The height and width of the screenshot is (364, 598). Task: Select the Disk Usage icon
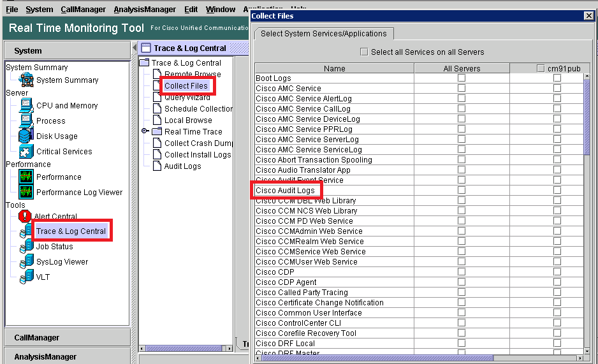tap(26, 136)
